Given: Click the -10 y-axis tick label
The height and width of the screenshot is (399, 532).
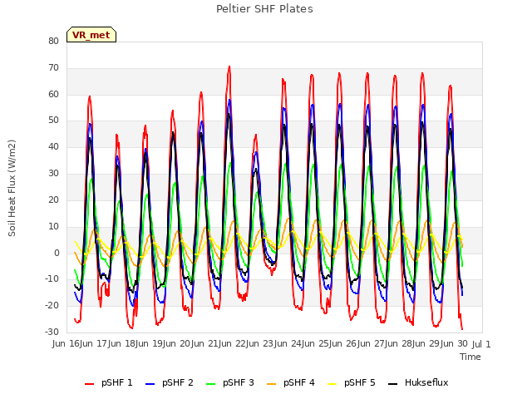Looking at the screenshot, I should (52, 279).
